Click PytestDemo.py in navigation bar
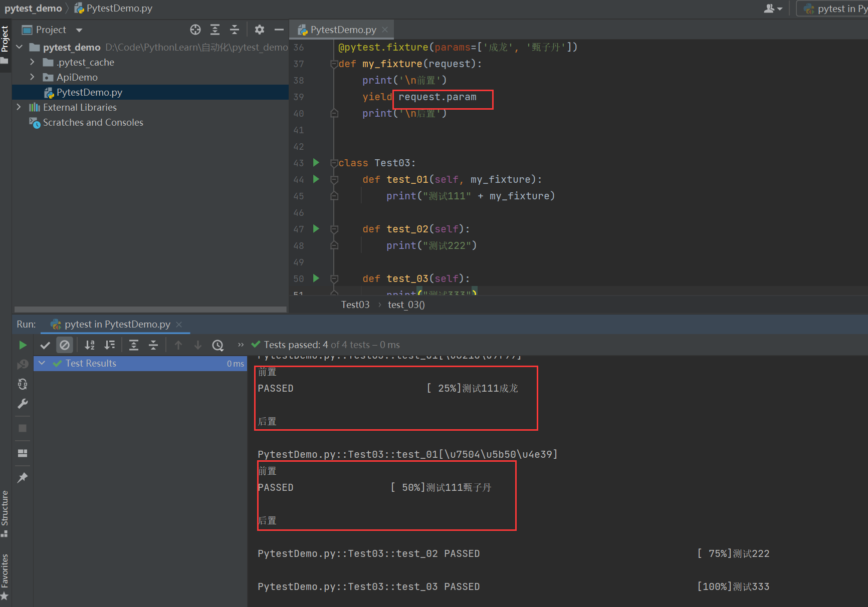The height and width of the screenshot is (607, 868). click(x=113, y=9)
